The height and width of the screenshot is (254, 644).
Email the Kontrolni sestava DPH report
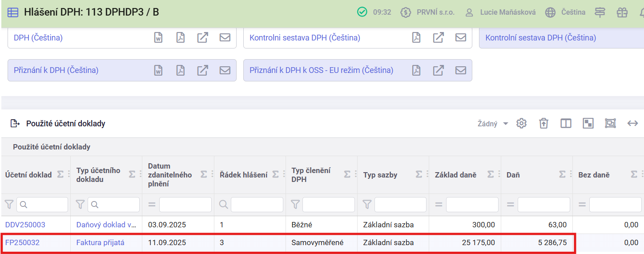460,38
